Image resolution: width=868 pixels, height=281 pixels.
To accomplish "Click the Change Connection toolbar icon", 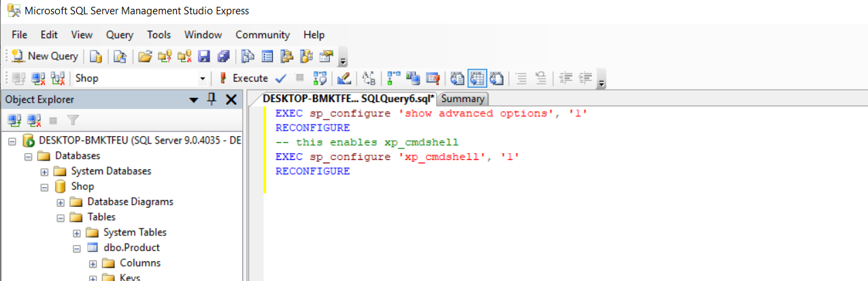I will (x=58, y=78).
